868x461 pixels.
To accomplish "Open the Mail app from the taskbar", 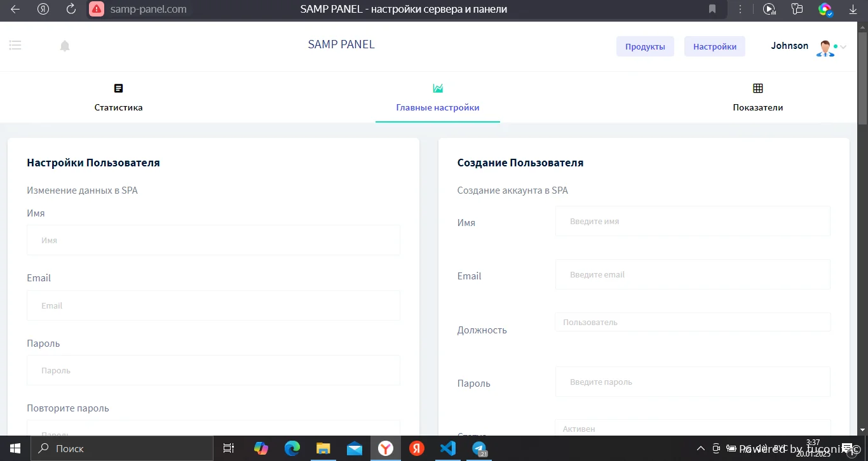I will coord(355,448).
